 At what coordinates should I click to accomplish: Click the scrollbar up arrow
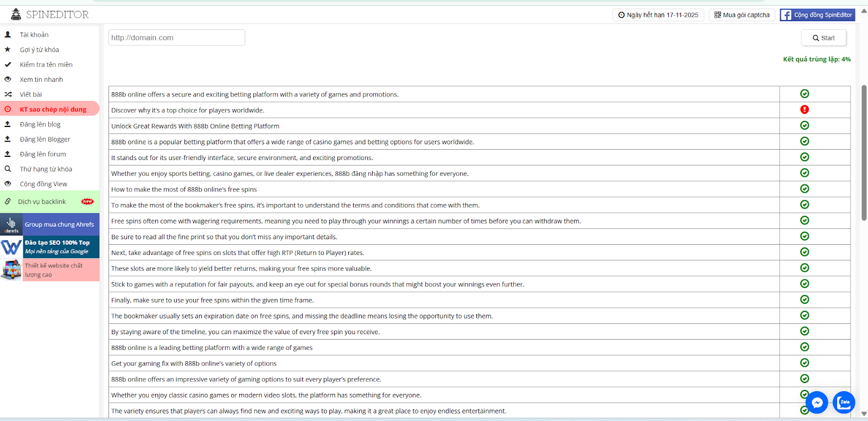tap(864, 10)
